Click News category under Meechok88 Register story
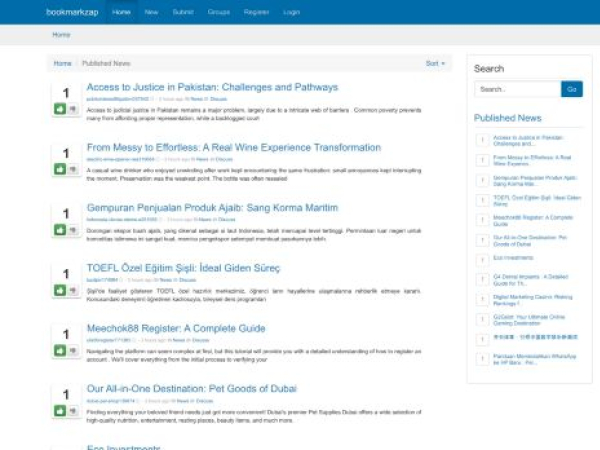Image resolution: width=600 pixels, height=450 pixels. (x=179, y=340)
